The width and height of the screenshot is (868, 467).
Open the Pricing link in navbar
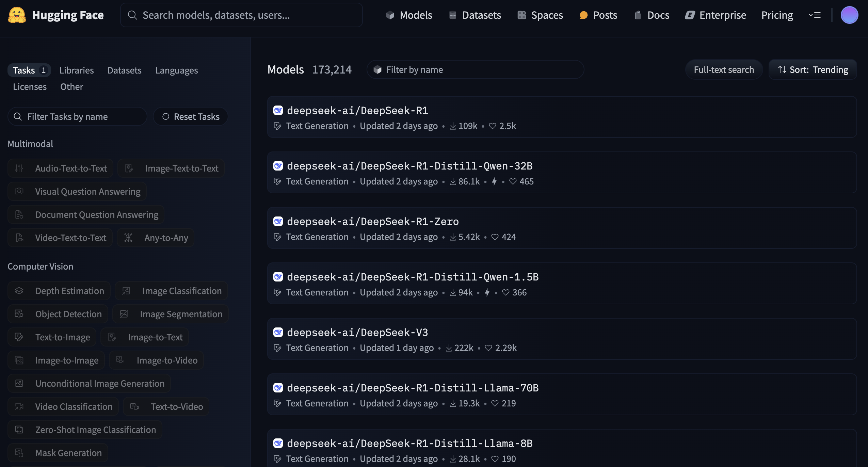coord(777,15)
